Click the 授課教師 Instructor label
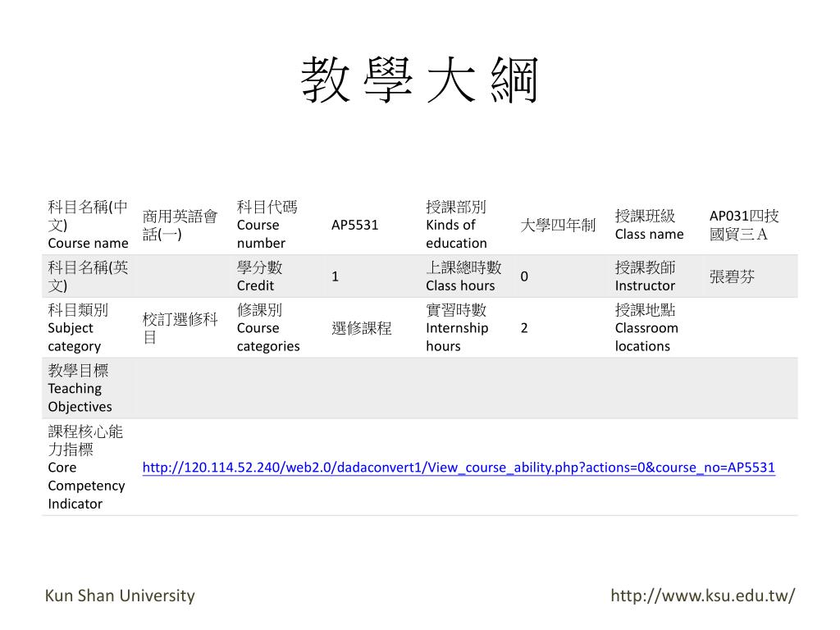Screen dimensions: 840x630 point(645,276)
